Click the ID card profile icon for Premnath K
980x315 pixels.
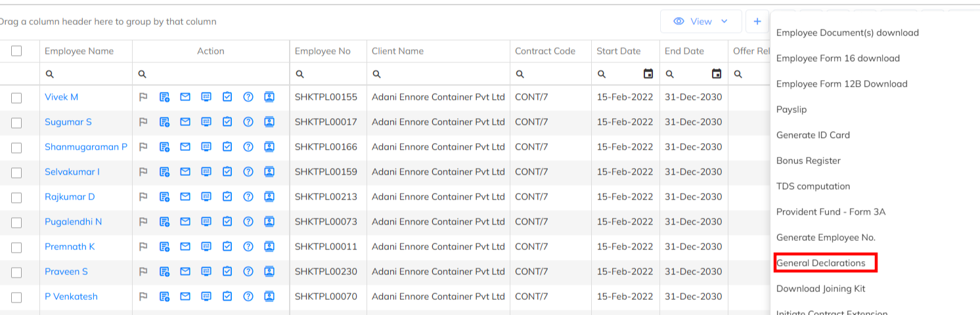point(269,247)
